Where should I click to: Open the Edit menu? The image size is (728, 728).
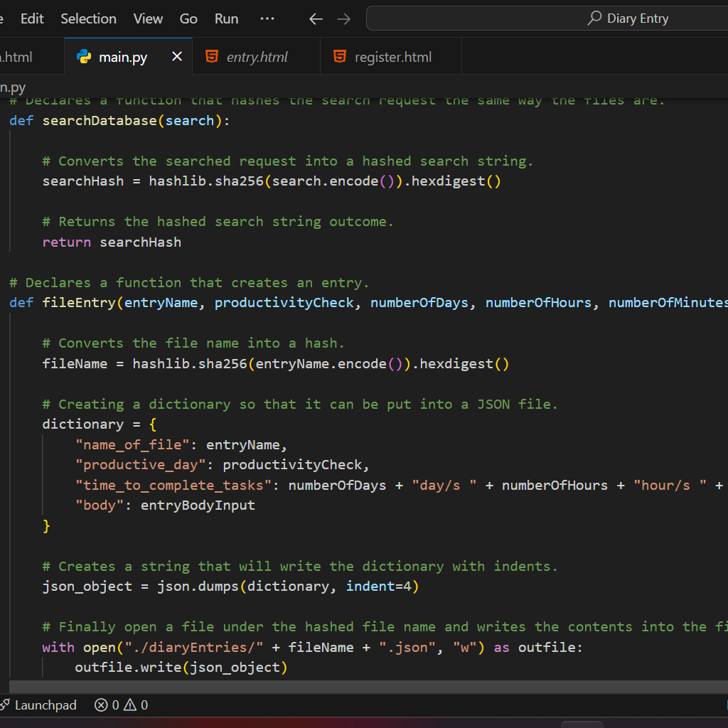point(32,18)
